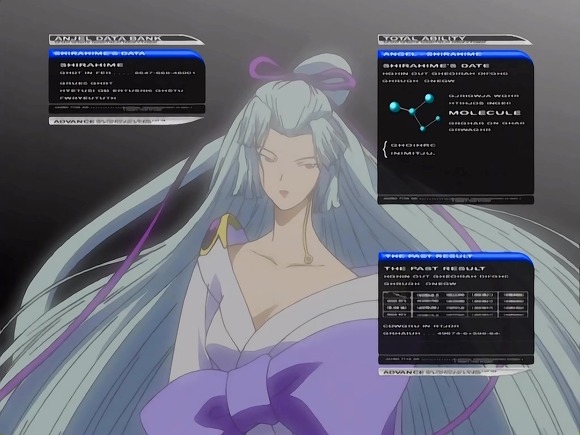Click THE PAST RESULT heading inside the black panel
Screen dimensions: 580x435
[x=435, y=269]
